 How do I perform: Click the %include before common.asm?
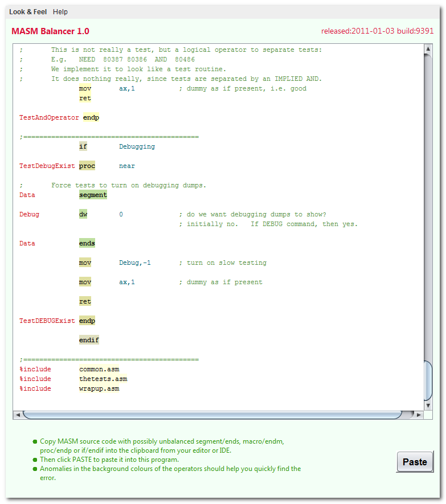pyautogui.click(x=35, y=370)
